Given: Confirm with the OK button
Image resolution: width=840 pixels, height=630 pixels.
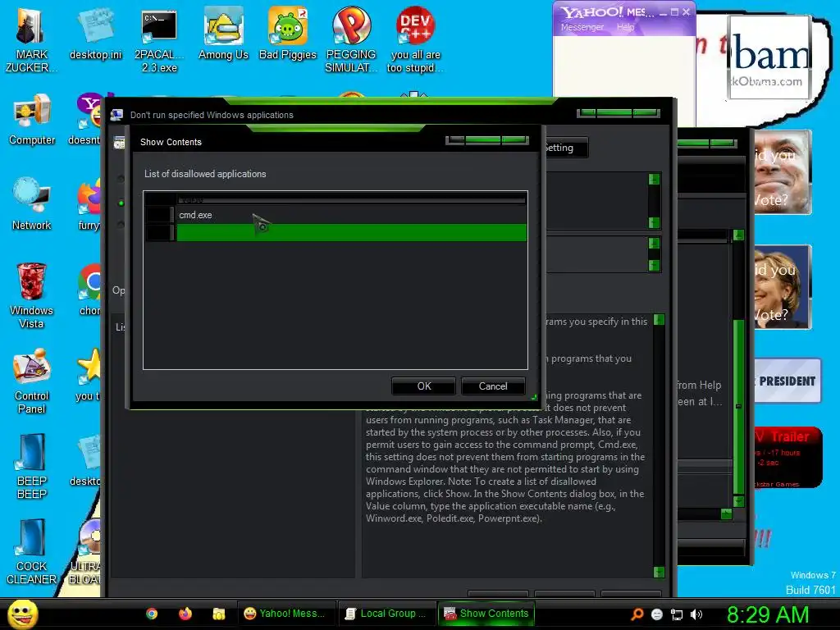Looking at the screenshot, I should (424, 386).
